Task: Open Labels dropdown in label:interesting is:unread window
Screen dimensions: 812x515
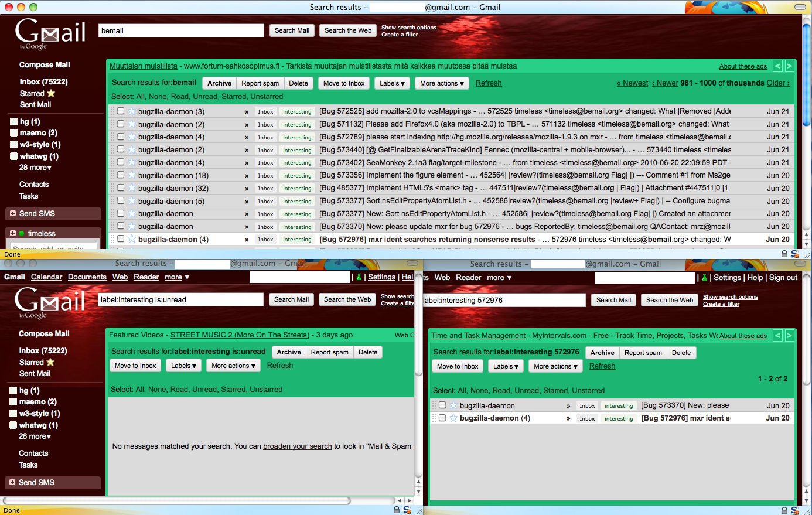Action: 185,366
